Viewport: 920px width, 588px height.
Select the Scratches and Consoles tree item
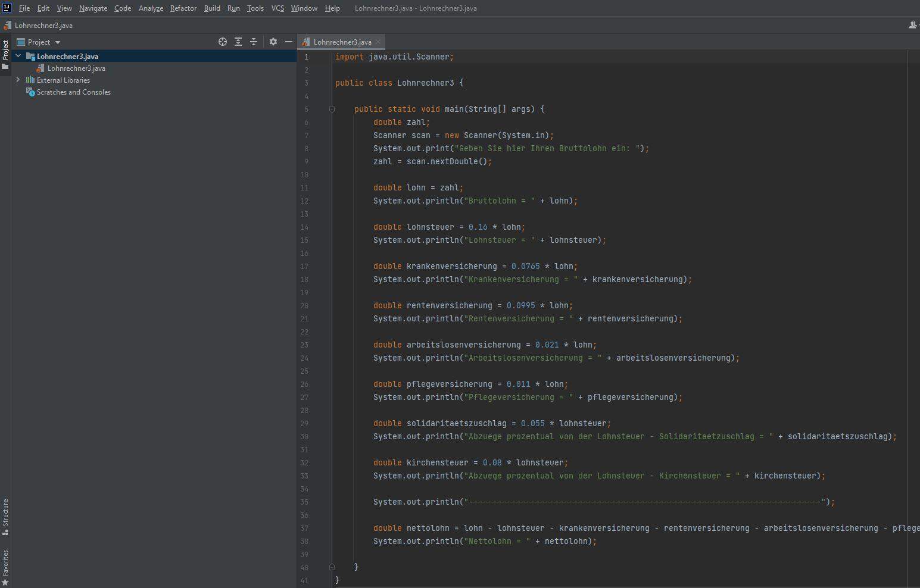(x=73, y=92)
